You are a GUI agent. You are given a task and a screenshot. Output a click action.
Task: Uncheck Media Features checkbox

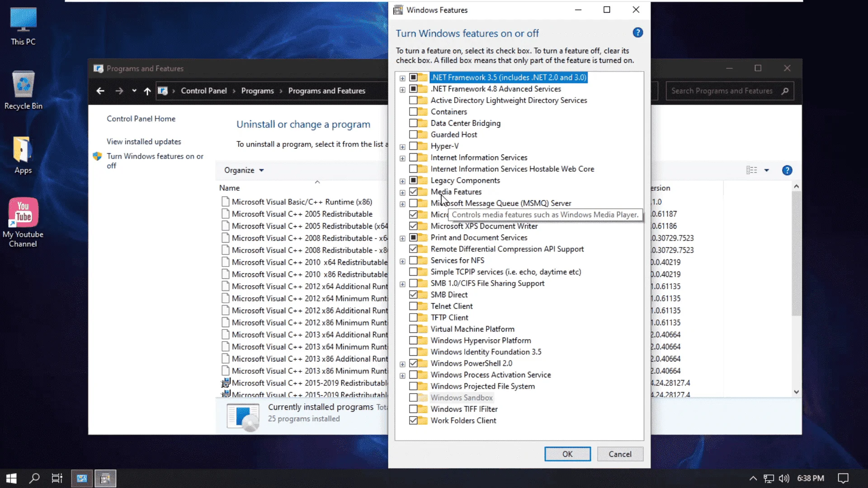413,192
